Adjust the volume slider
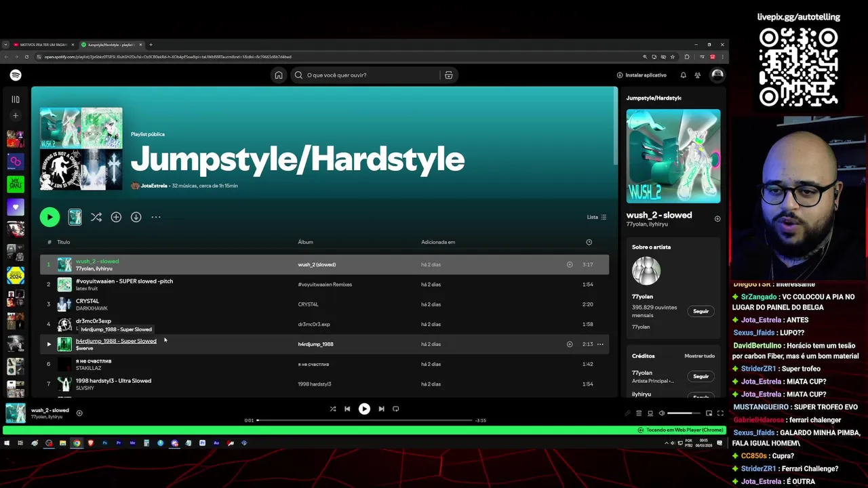The height and width of the screenshot is (488, 868). 684,413
